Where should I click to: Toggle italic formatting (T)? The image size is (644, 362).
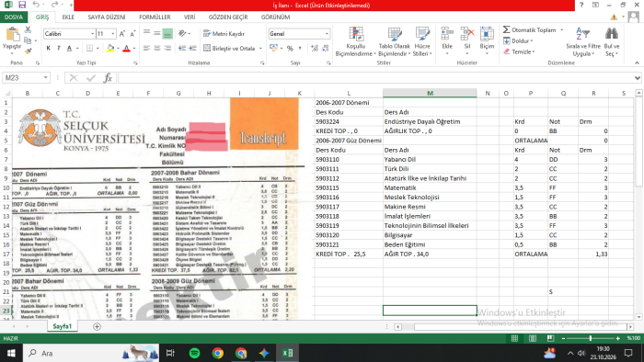coord(59,49)
